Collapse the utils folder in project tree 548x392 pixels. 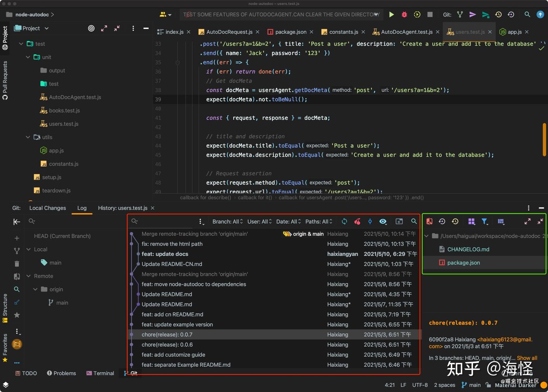pos(28,137)
